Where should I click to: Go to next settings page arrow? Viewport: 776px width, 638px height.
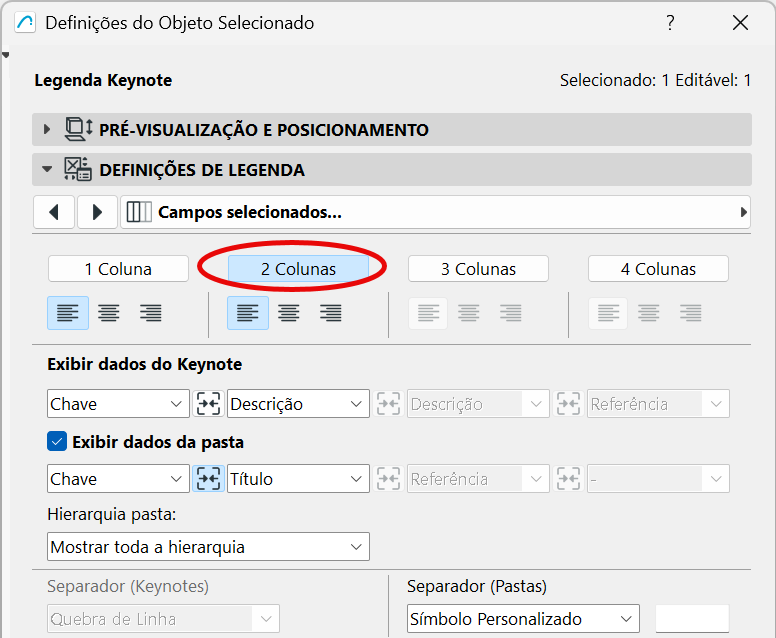tap(97, 212)
